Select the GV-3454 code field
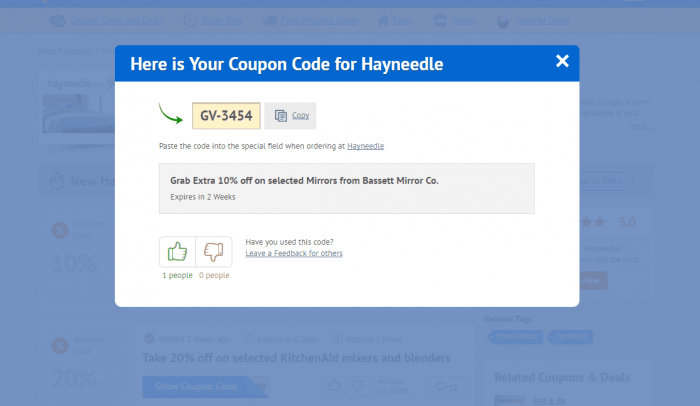Viewport: 700px width, 406px height. pyautogui.click(x=226, y=116)
